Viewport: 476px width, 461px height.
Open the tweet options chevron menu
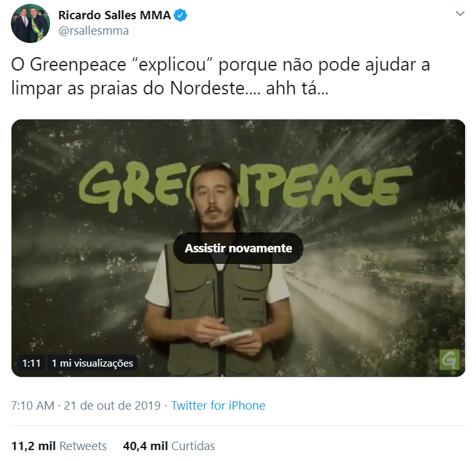point(460,13)
